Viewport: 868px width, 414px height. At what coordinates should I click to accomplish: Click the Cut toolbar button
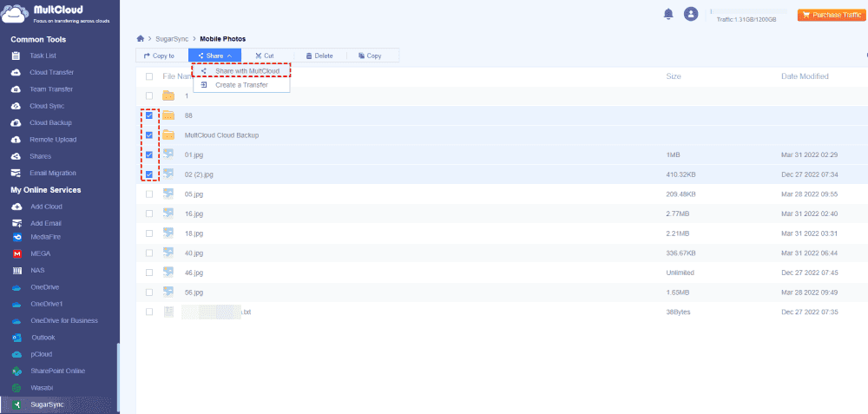pyautogui.click(x=265, y=56)
